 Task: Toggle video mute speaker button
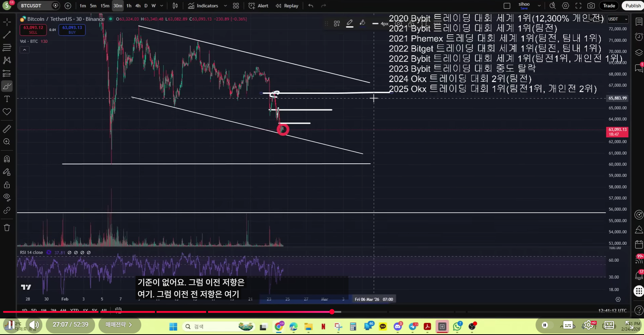pyautogui.click(x=34, y=325)
